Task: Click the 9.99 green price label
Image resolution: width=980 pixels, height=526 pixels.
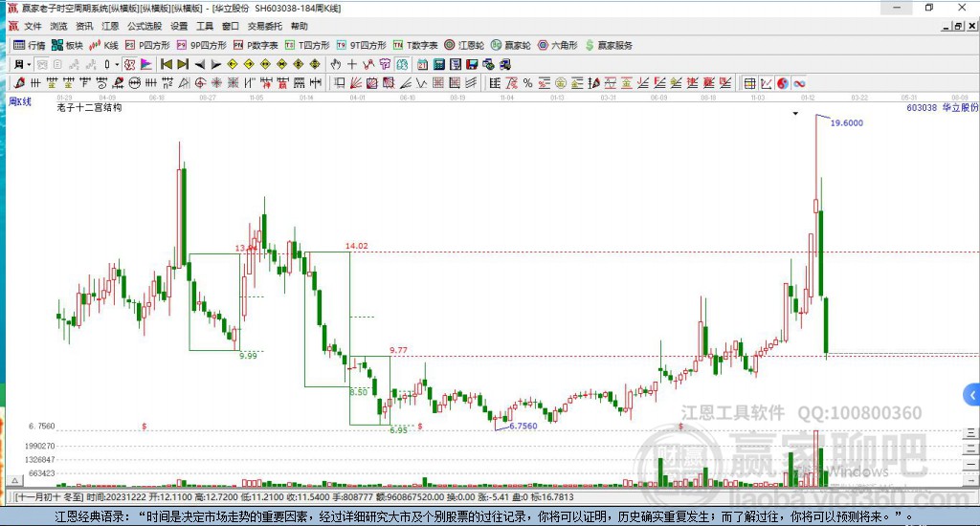Action: click(248, 356)
